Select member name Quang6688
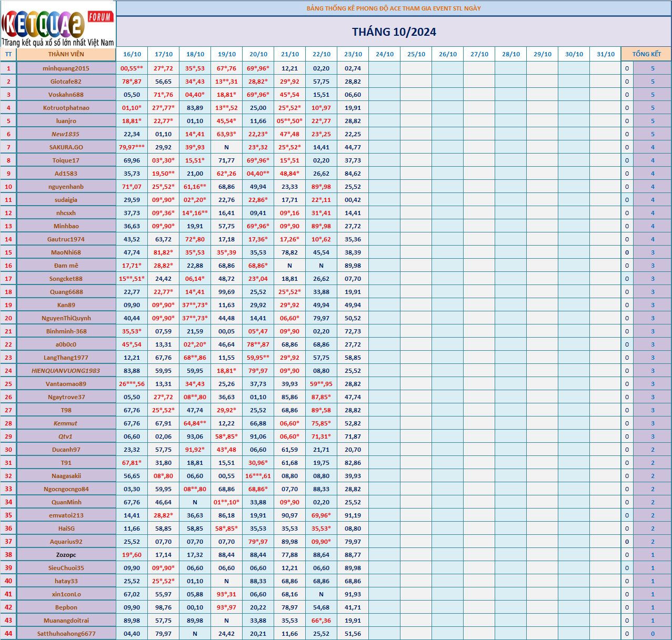The width and height of the screenshot is (672, 640). (x=66, y=292)
